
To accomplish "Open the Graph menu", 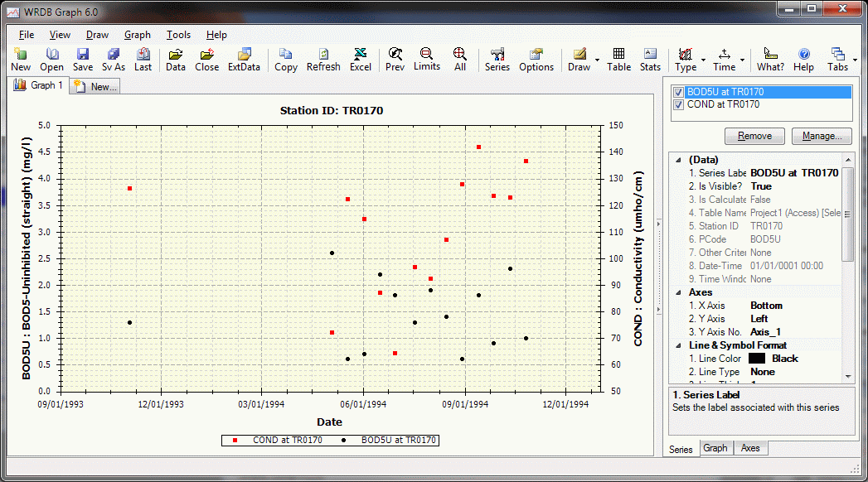I will [138, 35].
